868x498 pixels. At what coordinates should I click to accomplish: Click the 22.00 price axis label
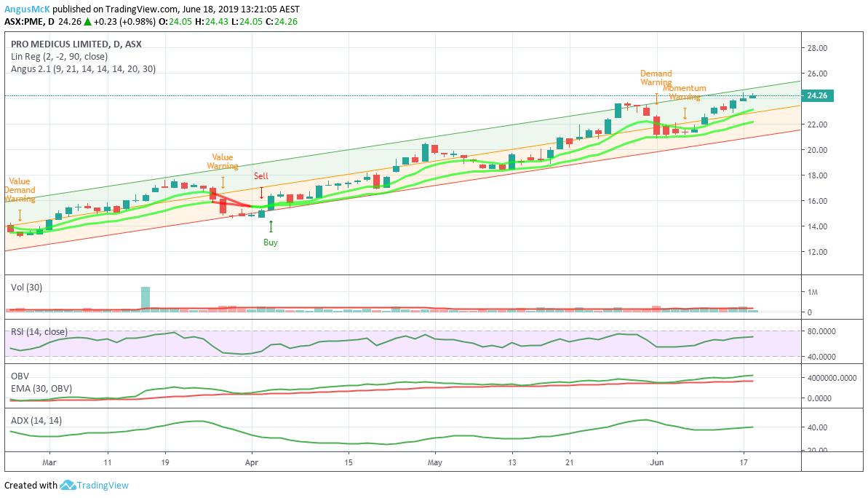pos(817,125)
